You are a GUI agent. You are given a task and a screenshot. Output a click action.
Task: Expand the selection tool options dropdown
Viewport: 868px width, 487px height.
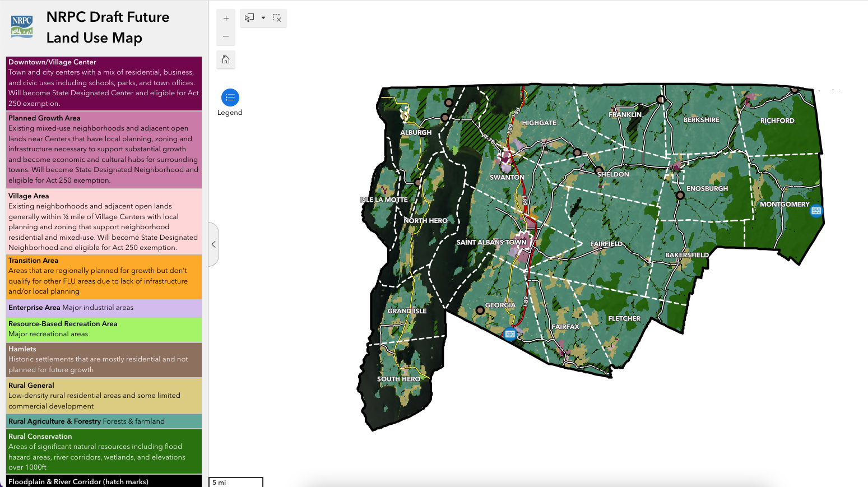click(263, 18)
